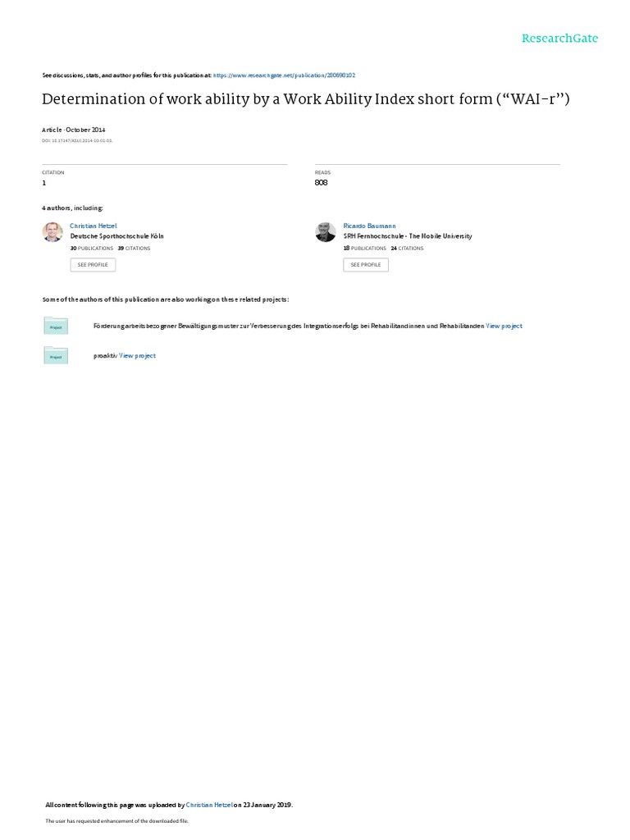The image size is (630, 840).
Task: Click See Profile under Christian Hetzel
Action: click(93, 265)
